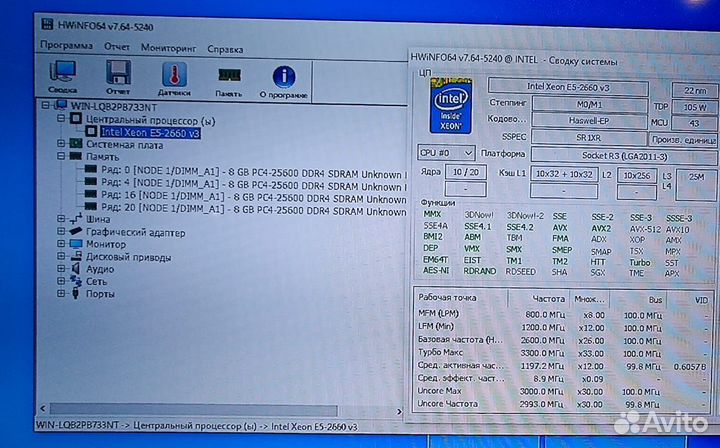Collapse the Память node
This screenshot has width=720, height=448.
[61, 156]
